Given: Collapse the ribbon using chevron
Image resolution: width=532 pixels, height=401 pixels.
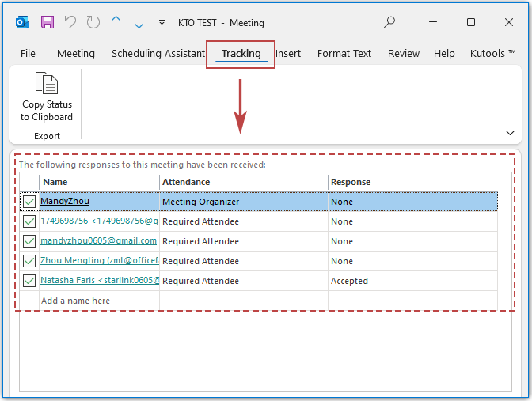Looking at the screenshot, I should tap(510, 133).
